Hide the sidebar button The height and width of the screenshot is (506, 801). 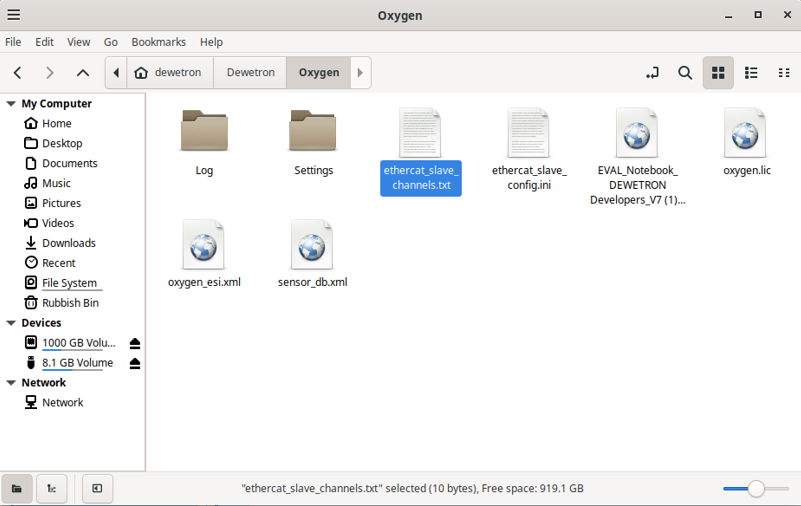(x=97, y=489)
